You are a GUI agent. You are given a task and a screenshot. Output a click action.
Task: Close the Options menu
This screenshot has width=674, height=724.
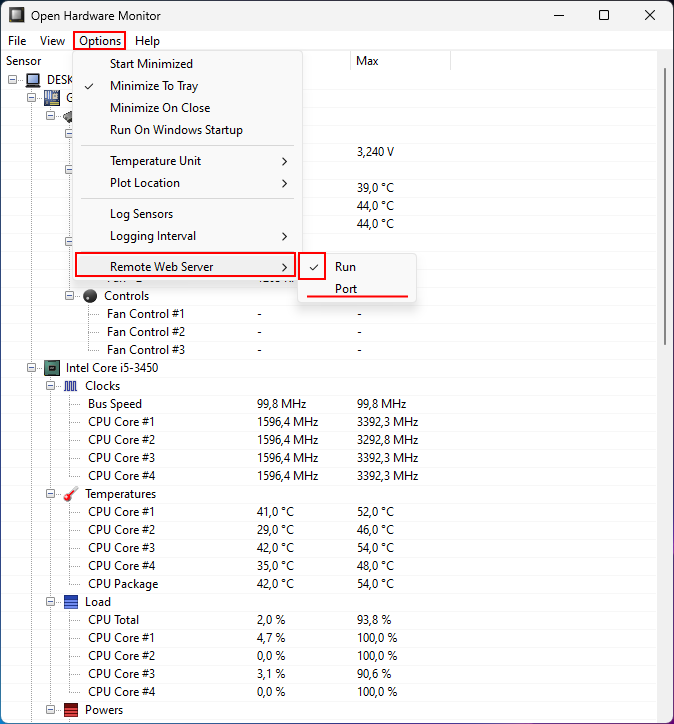click(100, 41)
